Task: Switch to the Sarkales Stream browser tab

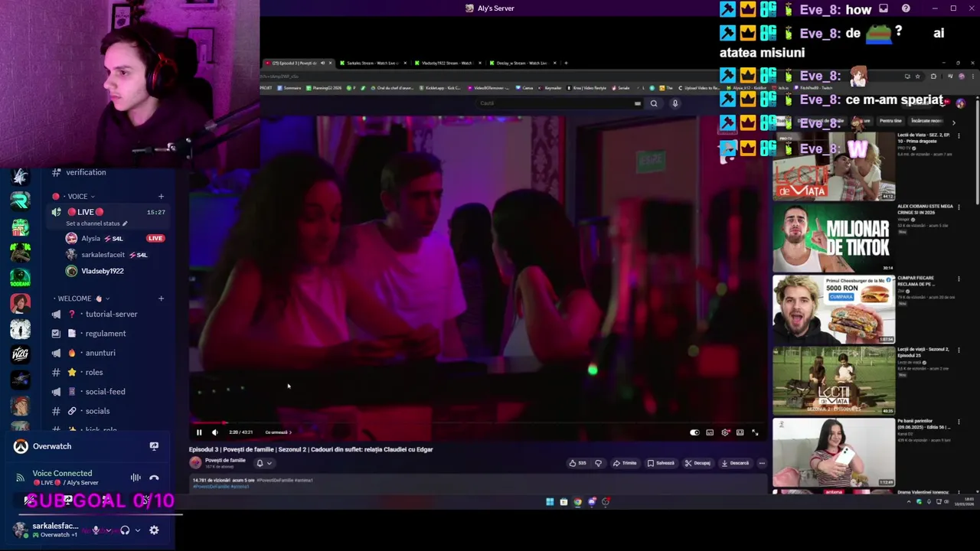Action: [372, 63]
